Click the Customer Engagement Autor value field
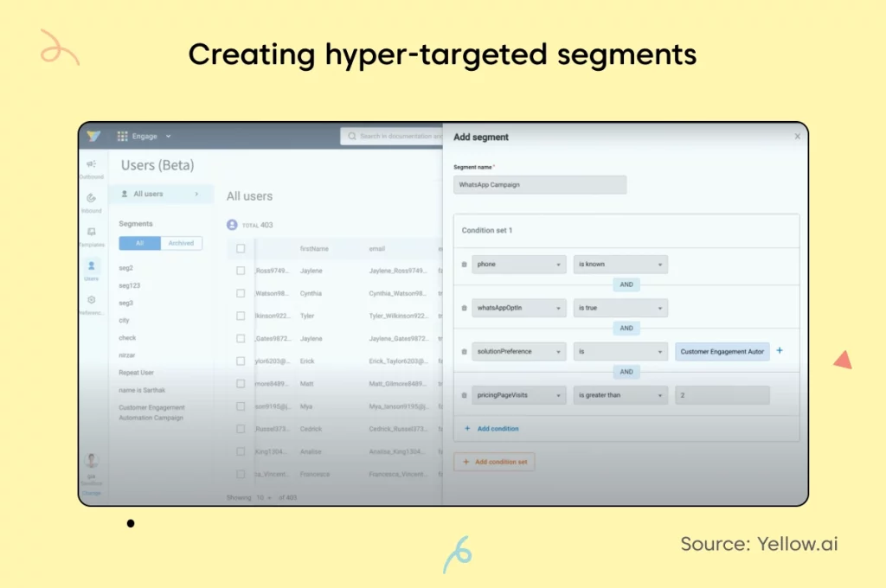886x588 pixels. point(722,351)
